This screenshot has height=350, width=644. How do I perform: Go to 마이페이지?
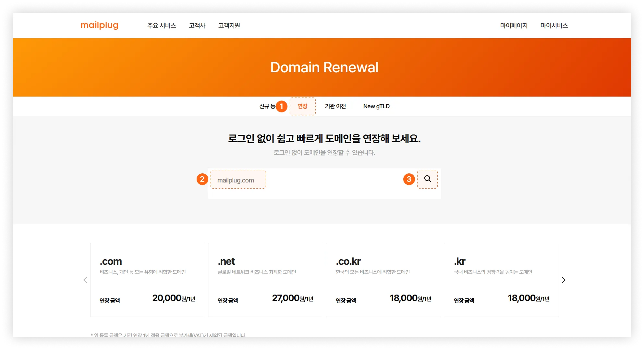[x=514, y=26]
